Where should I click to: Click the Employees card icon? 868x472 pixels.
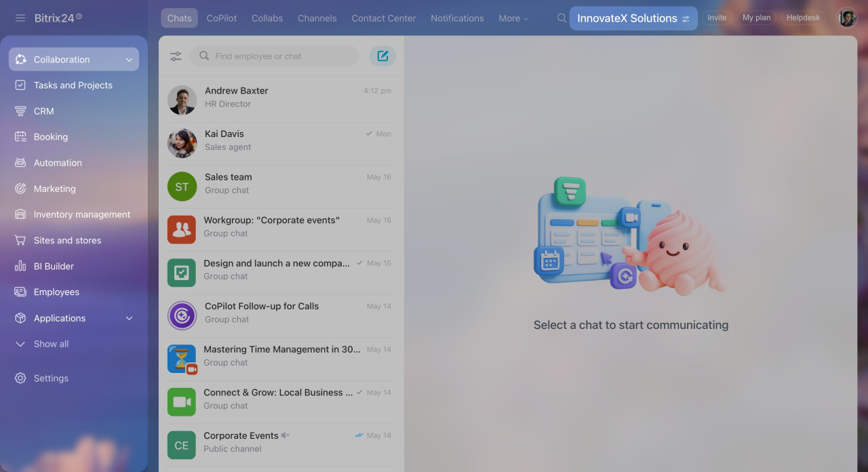20,292
